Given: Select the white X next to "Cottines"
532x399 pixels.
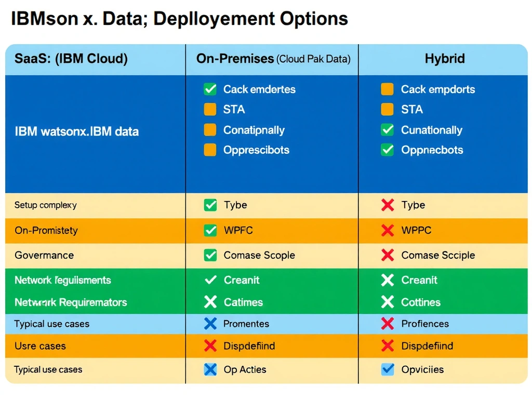Looking at the screenshot, I should pos(388,302).
